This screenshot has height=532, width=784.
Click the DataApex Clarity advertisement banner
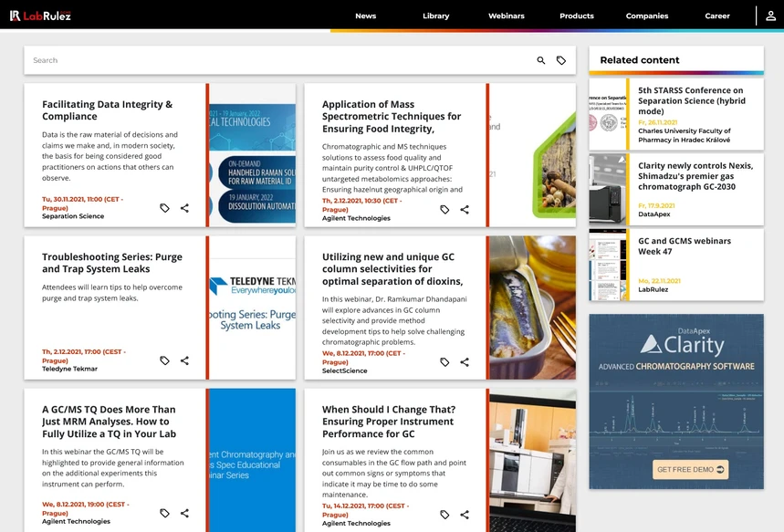(x=676, y=402)
